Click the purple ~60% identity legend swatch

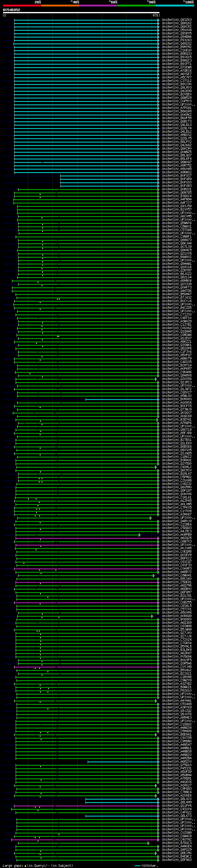[x=99, y=6]
